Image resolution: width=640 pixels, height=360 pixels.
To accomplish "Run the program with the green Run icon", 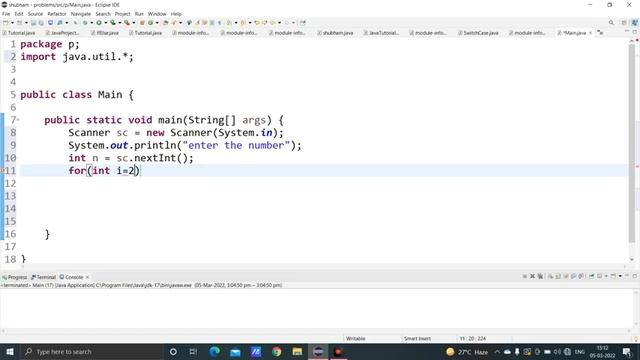I will (x=99, y=23).
